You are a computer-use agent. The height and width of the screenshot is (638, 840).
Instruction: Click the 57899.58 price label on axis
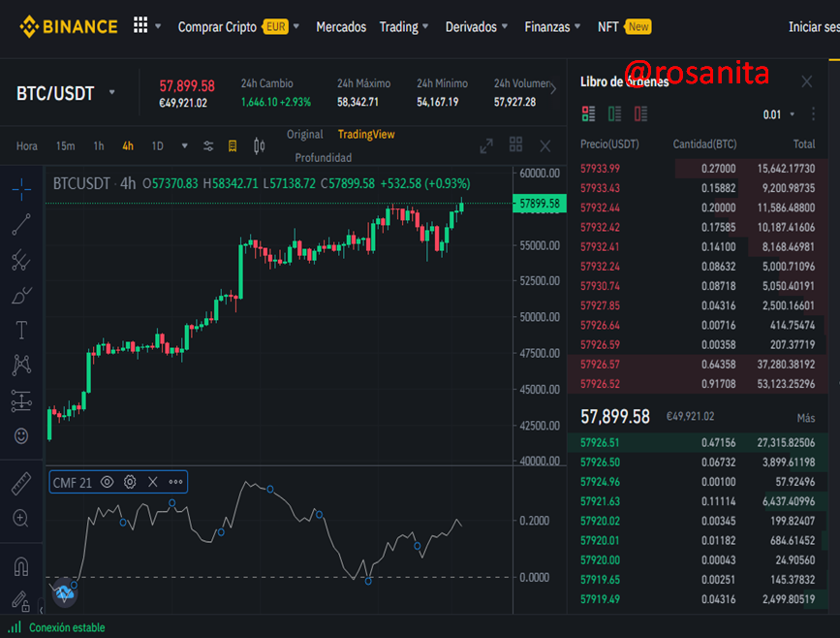[540, 204]
